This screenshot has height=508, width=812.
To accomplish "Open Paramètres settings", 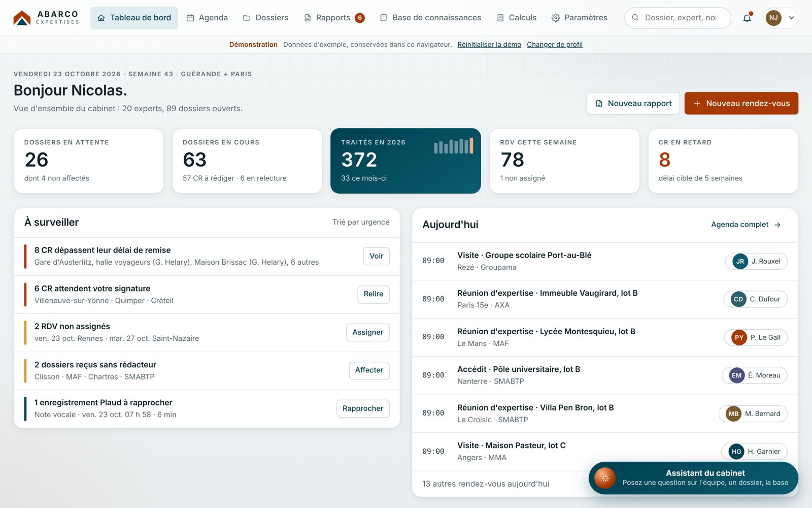I will (x=579, y=18).
